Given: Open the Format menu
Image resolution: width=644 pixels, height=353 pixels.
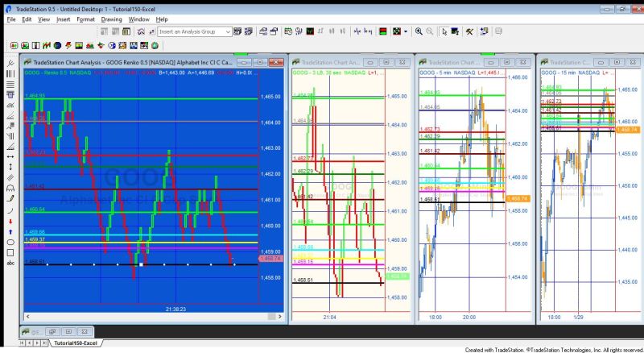Looking at the screenshot, I should tap(85, 19).
